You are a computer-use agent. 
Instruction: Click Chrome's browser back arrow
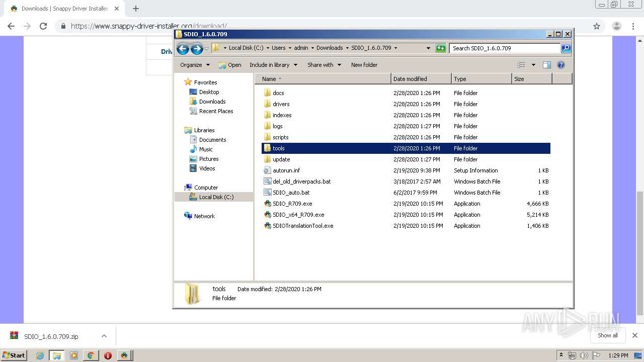(11, 26)
